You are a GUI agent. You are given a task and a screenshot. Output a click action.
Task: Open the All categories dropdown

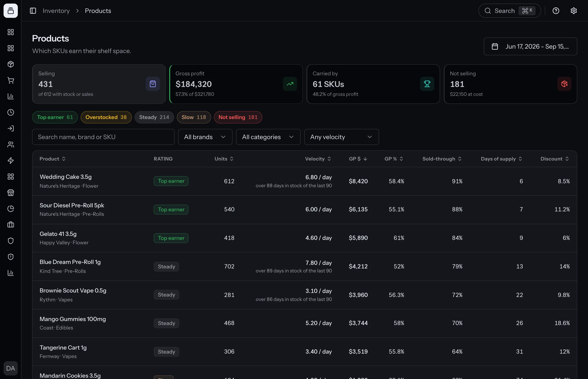268,137
